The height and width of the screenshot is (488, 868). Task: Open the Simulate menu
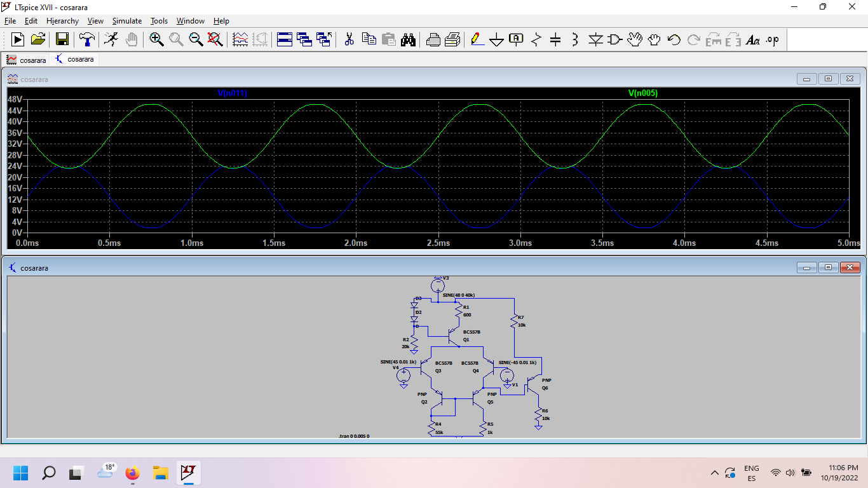[127, 21]
